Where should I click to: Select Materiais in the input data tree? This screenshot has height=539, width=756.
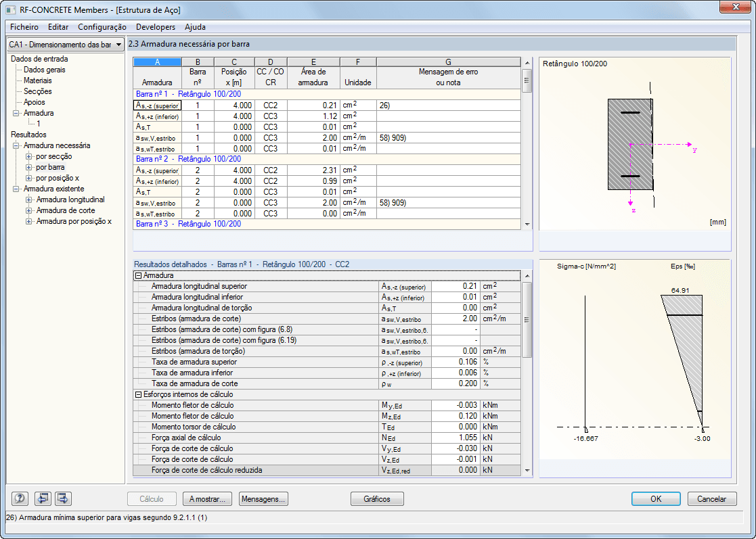coord(37,80)
